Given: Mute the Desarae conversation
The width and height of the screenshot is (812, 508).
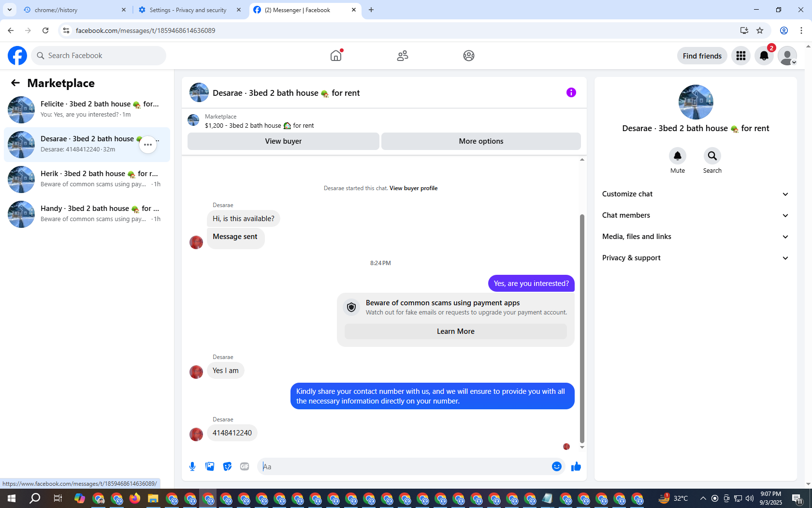Looking at the screenshot, I should tap(678, 156).
